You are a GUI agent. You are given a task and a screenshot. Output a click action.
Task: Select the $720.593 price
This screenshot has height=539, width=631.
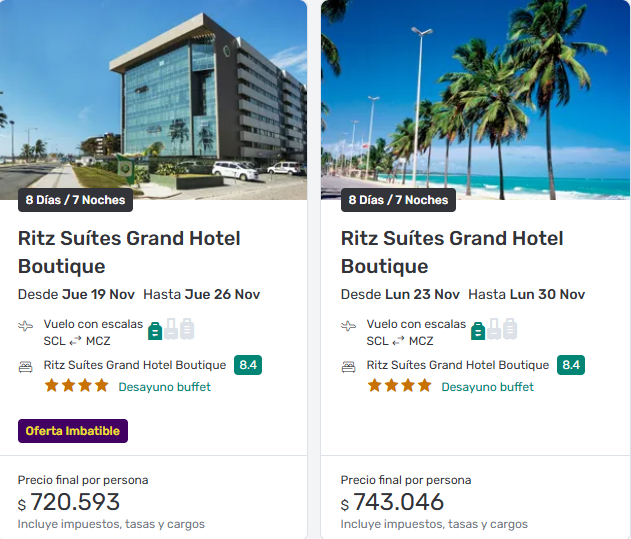(x=75, y=502)
